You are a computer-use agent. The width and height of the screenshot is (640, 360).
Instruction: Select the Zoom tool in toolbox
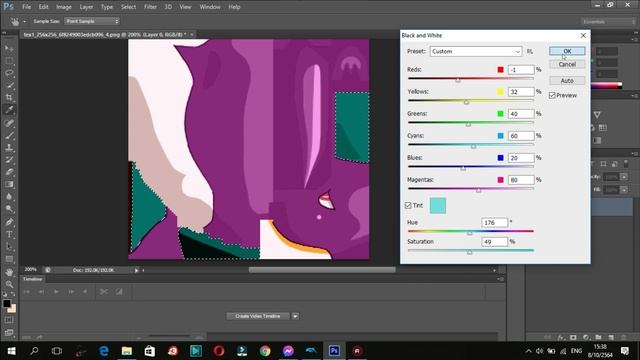[x=9, y=284]
